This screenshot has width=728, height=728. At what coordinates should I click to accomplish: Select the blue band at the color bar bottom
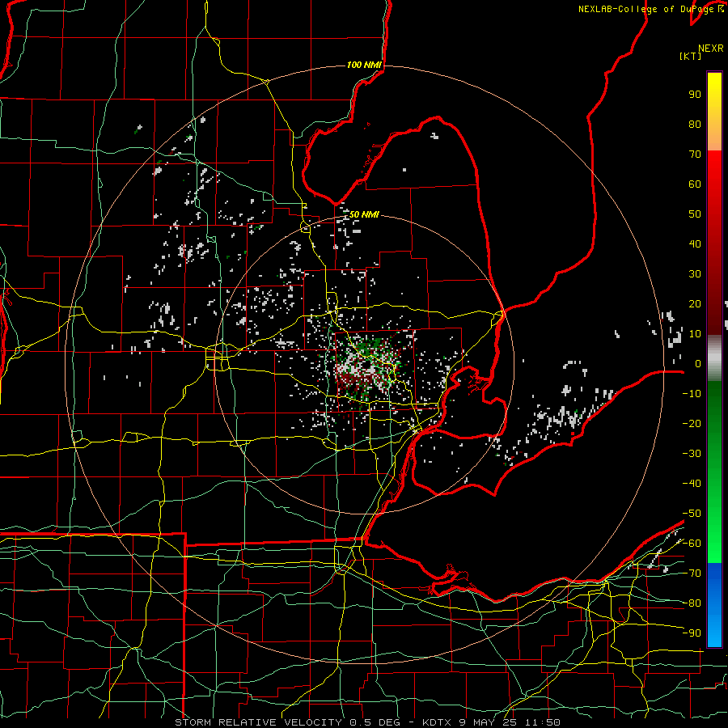point(714,604)
